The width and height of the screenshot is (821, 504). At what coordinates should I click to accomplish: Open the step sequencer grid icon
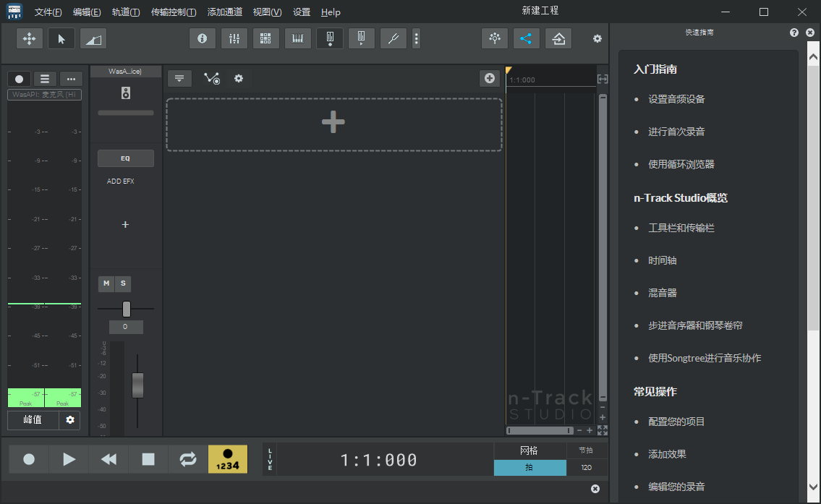[265, 38]
